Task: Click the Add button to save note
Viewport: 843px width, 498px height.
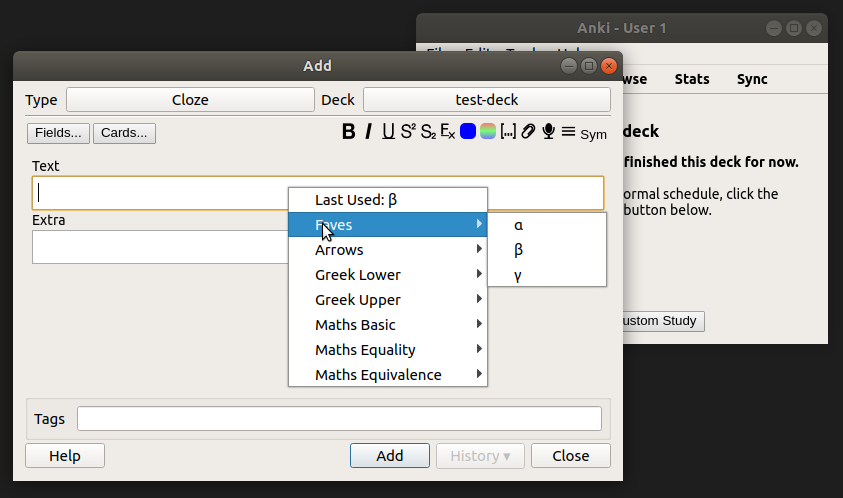Action: [390, 456]
